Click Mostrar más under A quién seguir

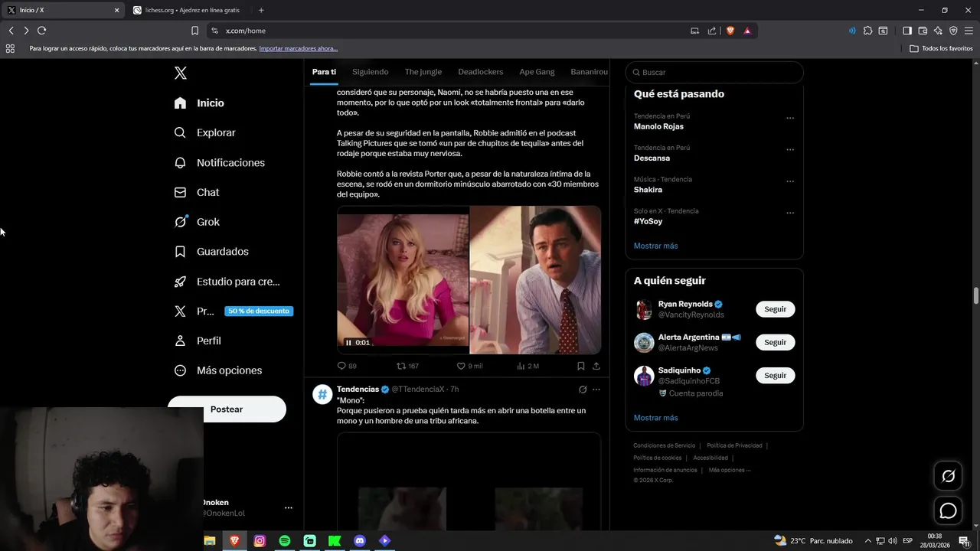655,418
